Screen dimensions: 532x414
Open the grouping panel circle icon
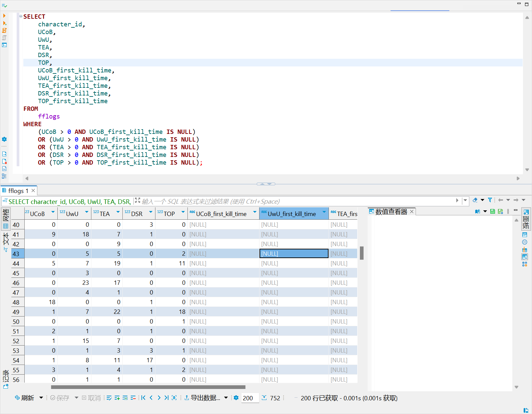coord(525,242)
